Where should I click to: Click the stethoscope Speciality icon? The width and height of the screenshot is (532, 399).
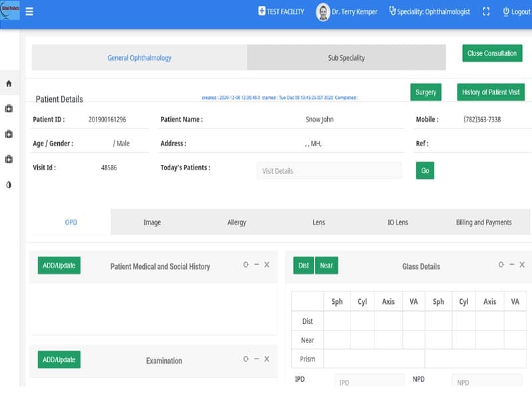[x=392, y=11]
